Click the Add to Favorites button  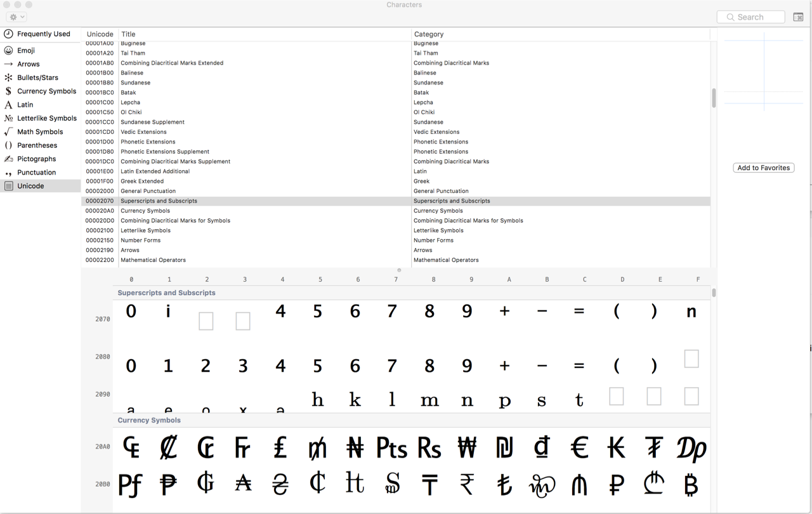[x=763, y=168]
